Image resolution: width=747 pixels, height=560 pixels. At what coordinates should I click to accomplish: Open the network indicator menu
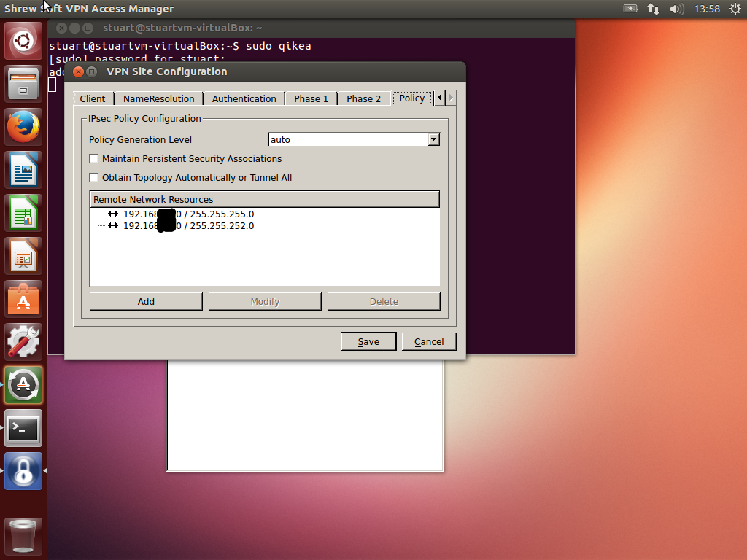click(654, 9)
